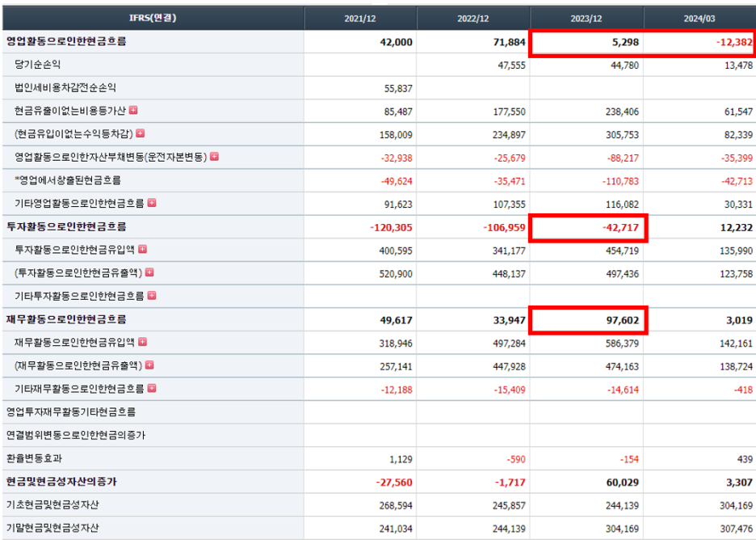Click investing cash flow value -120,305
This screenshot has width=756, height=540.
click(391, 227)
